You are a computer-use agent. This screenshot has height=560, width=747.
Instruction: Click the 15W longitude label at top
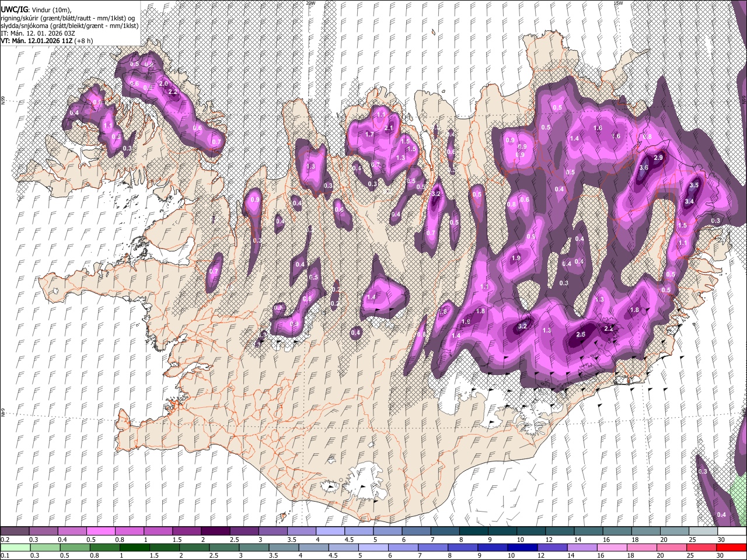click(617, 3)
